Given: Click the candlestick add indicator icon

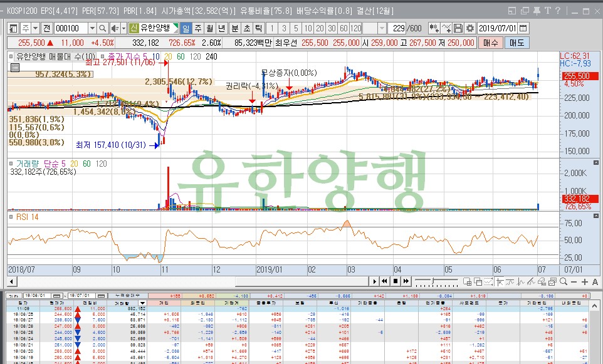Looking at the screenshot, I should pyautogui.click(x=434, y=28).
